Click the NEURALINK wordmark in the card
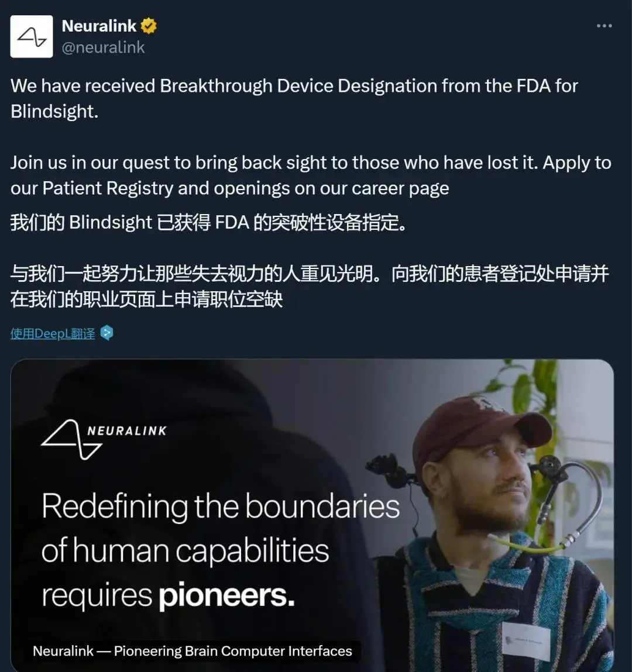Screen dimensions: 632x672 [x=127, y=431]
